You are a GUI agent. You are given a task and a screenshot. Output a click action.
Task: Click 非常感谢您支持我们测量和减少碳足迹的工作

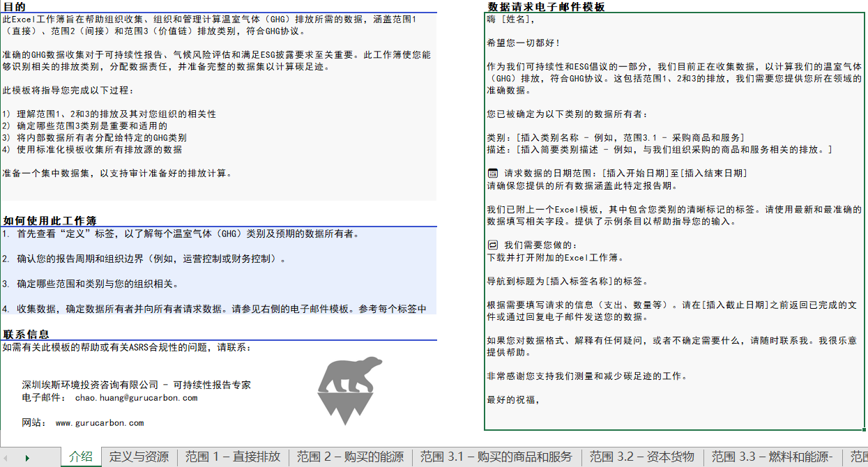587,376
